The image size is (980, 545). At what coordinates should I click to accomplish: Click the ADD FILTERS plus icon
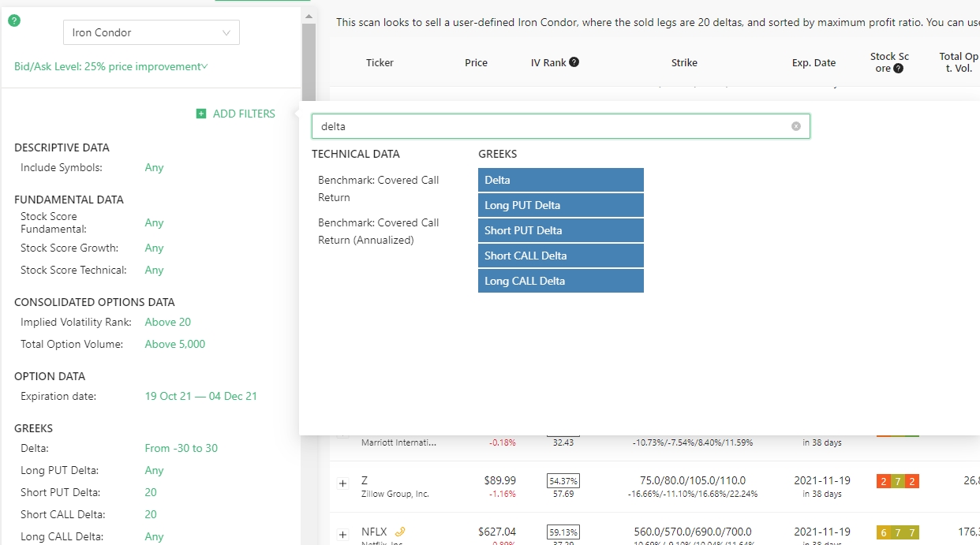click(x=201, y=114)
